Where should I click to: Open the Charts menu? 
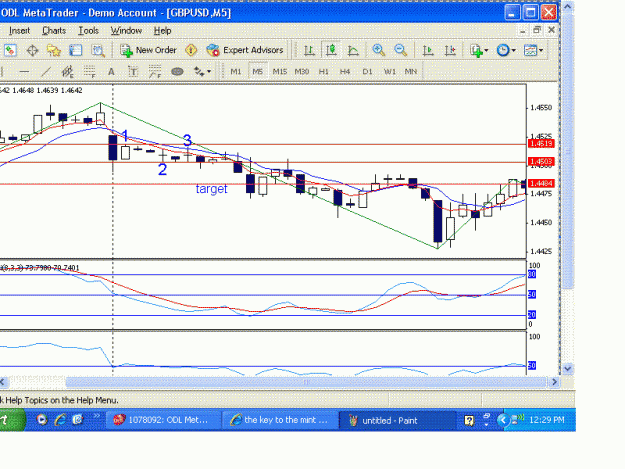54,31
